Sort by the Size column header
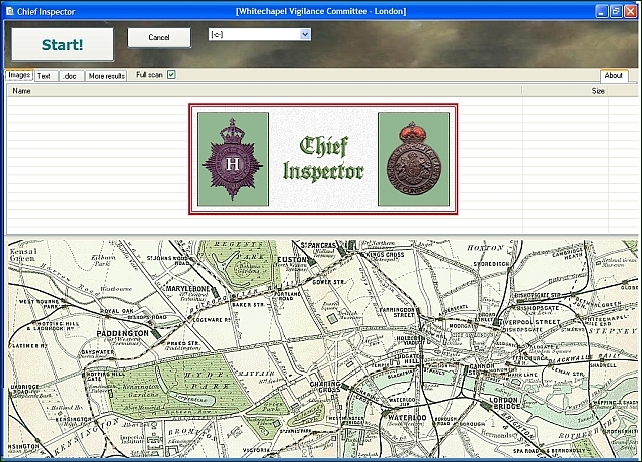The image size is (642, 462). (565, 91)
